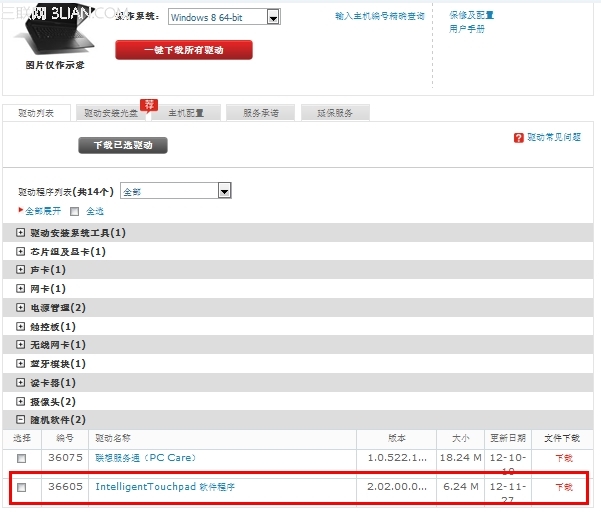Expand the 电源管理(2) category plus icon

[20, 308]
